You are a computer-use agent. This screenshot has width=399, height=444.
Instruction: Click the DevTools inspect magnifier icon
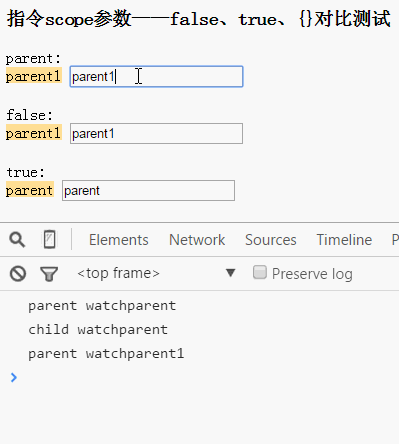[17, 240]
